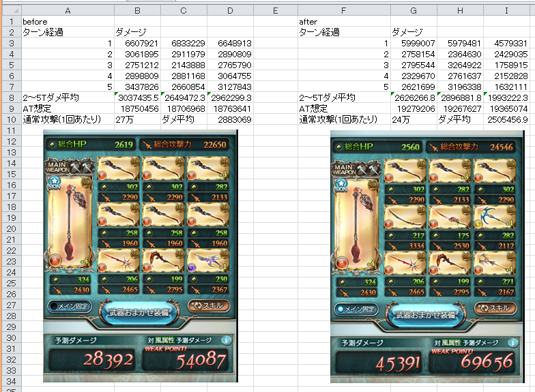Click the blue info icon in the before image
Viewport: 535px width, 392px height.
pyautogui.click(x=226, y=340)
